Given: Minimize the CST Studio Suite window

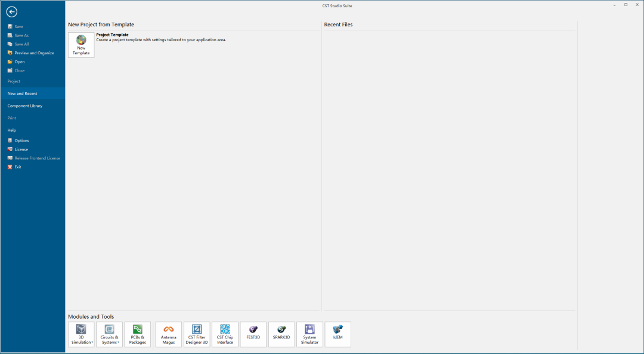Looking at the screenshot, I should pyautogui.click(x=614, y=5).
